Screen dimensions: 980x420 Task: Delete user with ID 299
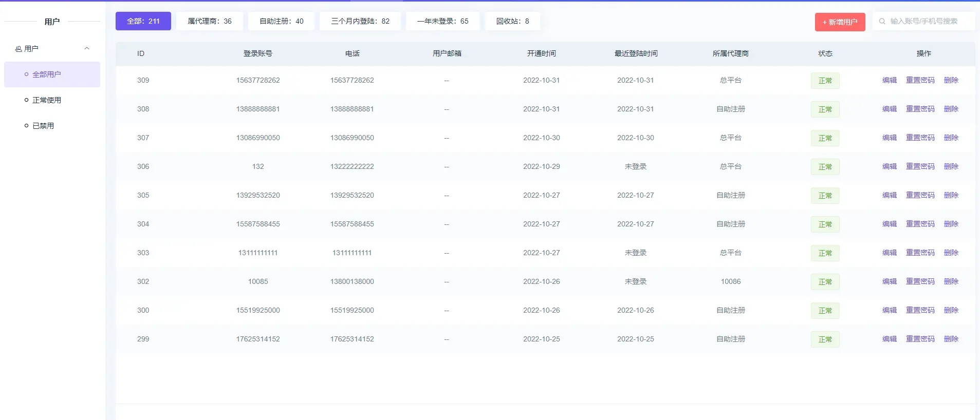point(951,339)
